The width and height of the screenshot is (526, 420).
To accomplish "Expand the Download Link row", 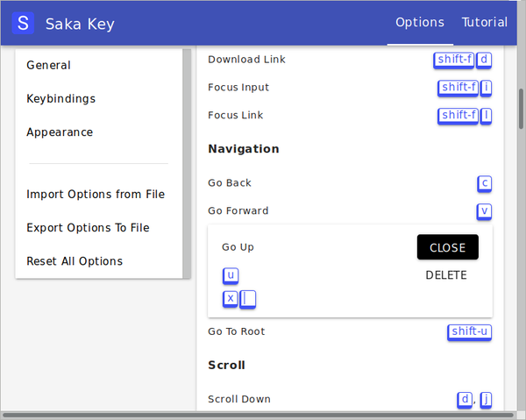I will pyautogui.click(x=350, y=60).
